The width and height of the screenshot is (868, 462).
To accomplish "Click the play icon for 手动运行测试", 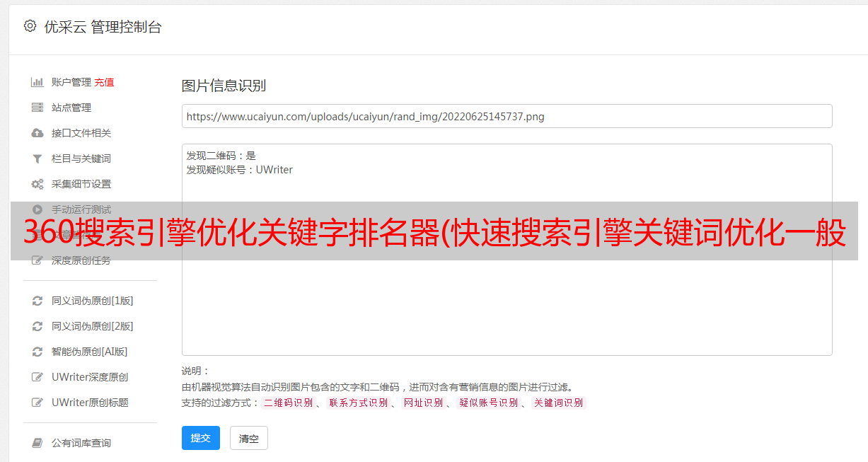I will [x=37, y=209].
